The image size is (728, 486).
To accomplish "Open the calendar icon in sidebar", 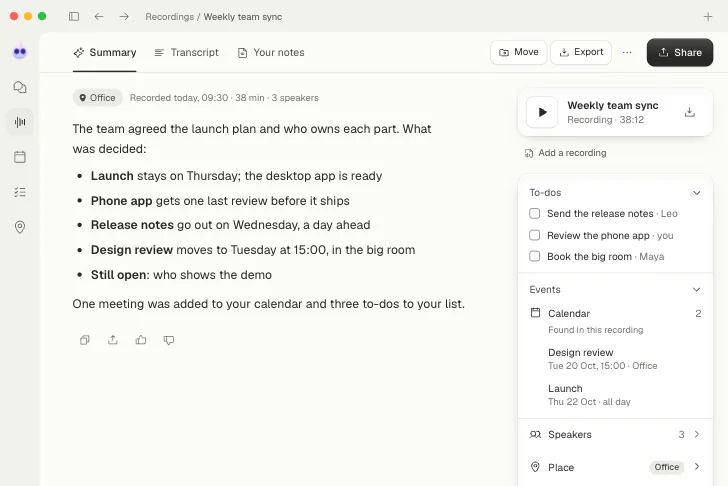I will pos(20,157).
